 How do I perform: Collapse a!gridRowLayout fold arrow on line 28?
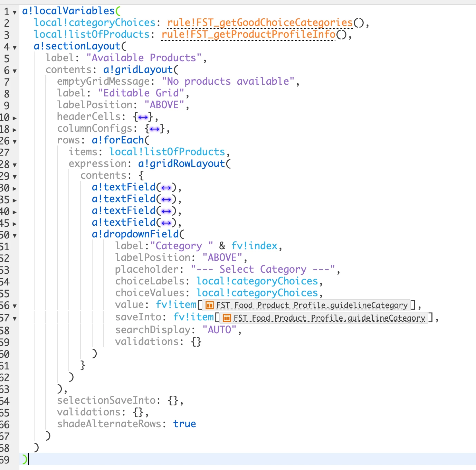(x=15, y=165)
